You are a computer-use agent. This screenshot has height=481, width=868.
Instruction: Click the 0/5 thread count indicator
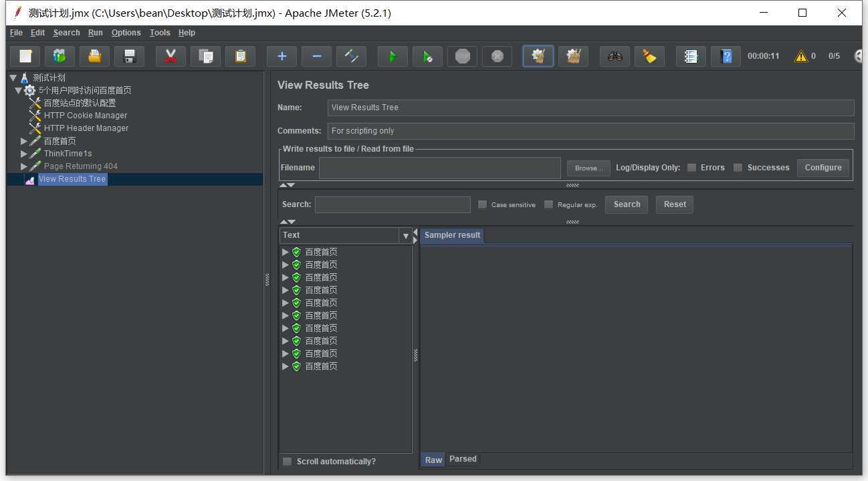(834, 56)
